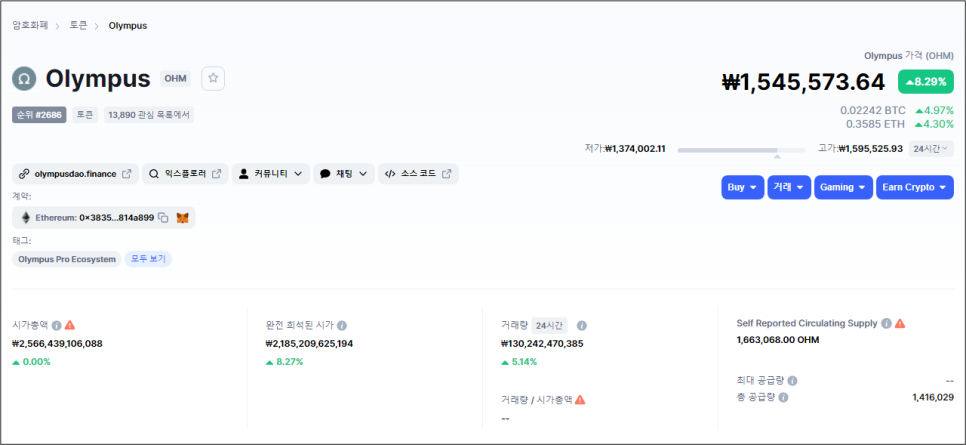
Task: Open the Buy dropdown button
Action: [x=742, y=187]
